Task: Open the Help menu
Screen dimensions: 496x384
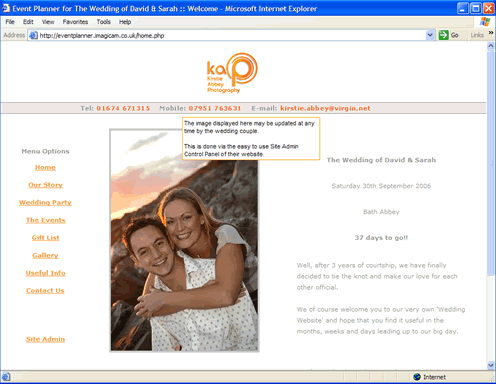Action: point(125,22)
